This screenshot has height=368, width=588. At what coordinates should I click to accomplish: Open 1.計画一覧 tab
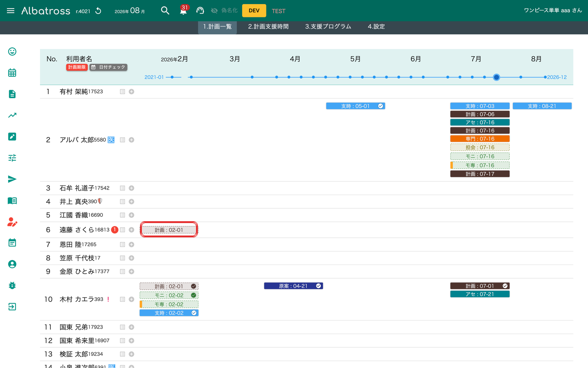[x=217, y=26]
